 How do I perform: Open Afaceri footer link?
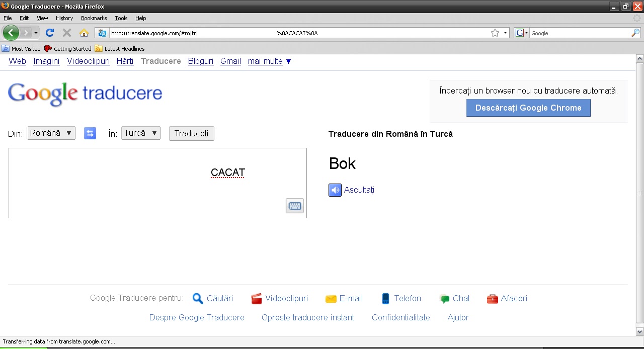pyautogui.click(x=514, y=298)
